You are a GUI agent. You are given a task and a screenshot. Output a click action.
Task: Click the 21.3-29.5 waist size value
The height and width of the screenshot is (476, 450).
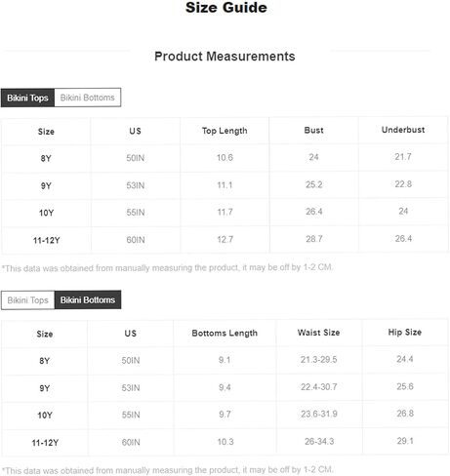point(318,360)
